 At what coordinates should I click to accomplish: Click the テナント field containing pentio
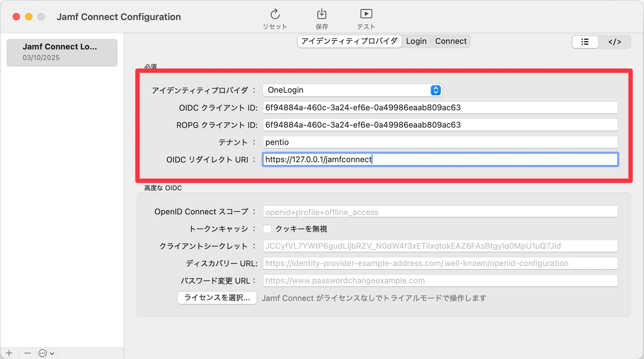[440, 142]
